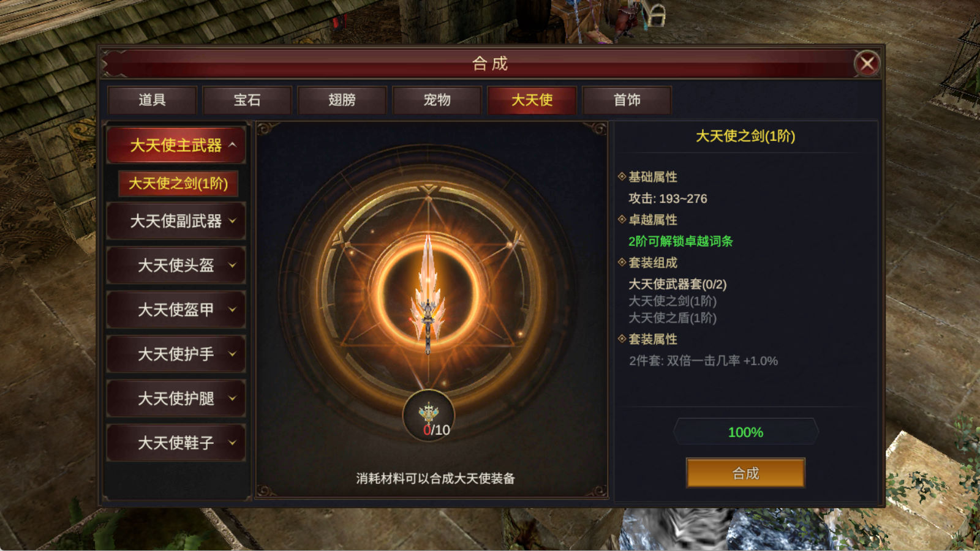Click the green 2阶可解锁卓越词条 text
Viewport: 980px width, 551px height.
coord(680,241)
